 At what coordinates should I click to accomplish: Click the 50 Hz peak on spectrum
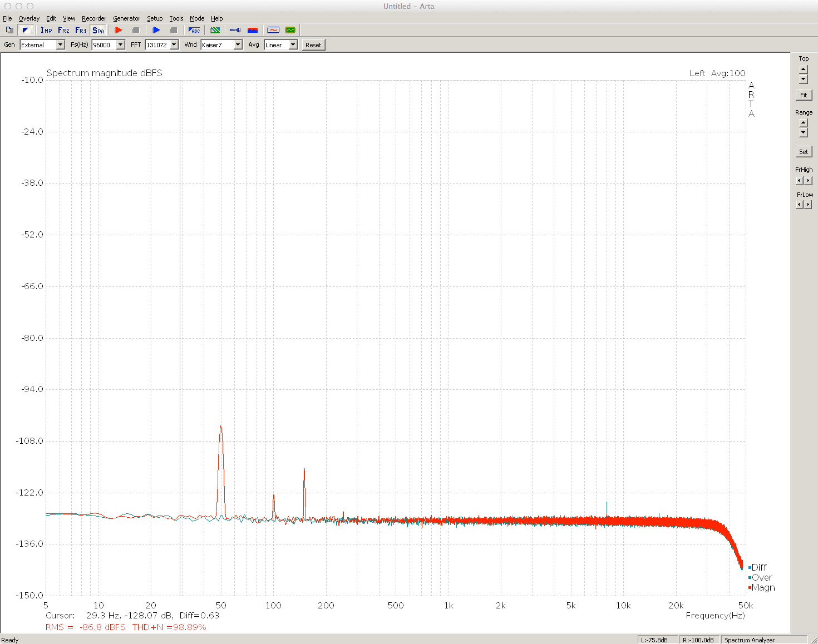(221, 427)
